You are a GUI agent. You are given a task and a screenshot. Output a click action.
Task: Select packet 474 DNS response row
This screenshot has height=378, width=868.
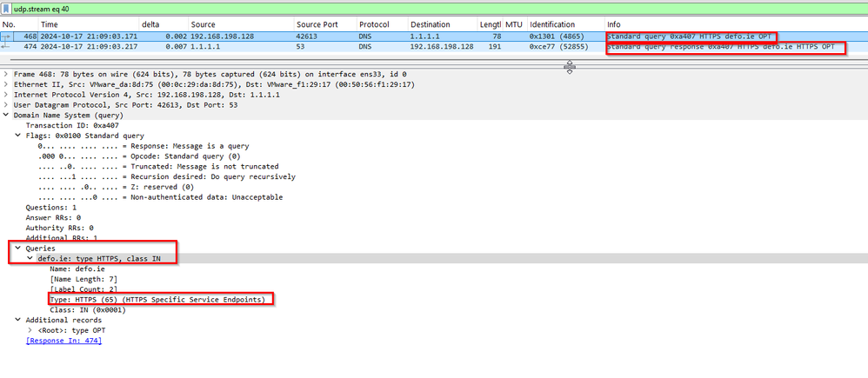coord(434,47)
